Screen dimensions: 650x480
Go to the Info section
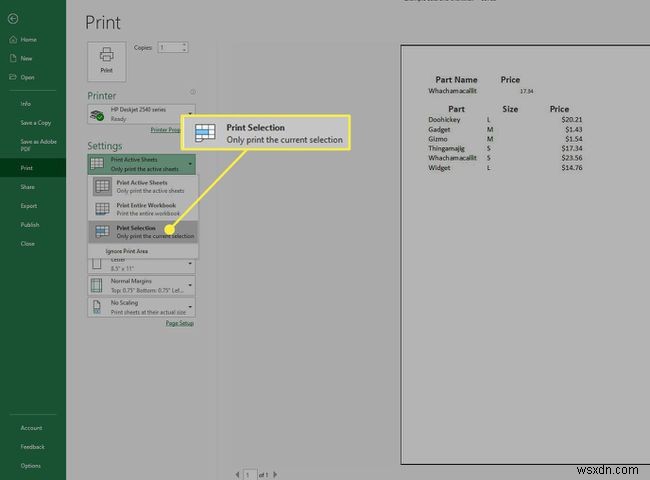tap(26, 104)
